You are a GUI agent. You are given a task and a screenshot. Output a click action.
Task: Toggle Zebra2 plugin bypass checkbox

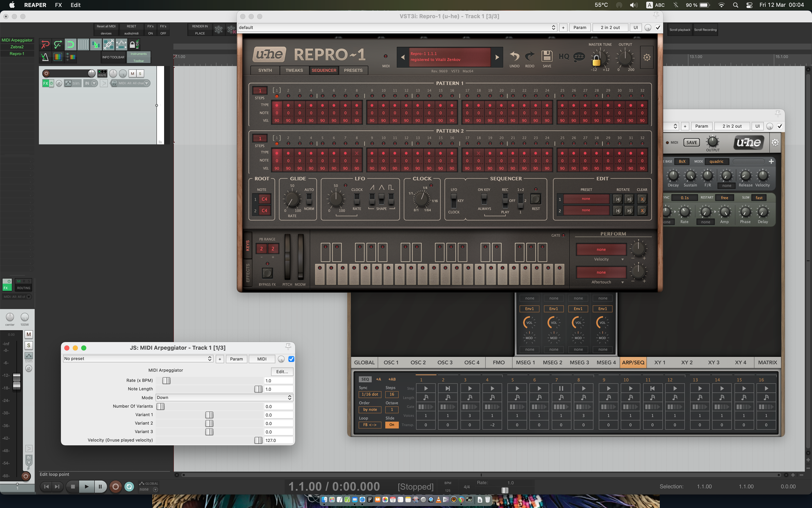click(779, 126)
